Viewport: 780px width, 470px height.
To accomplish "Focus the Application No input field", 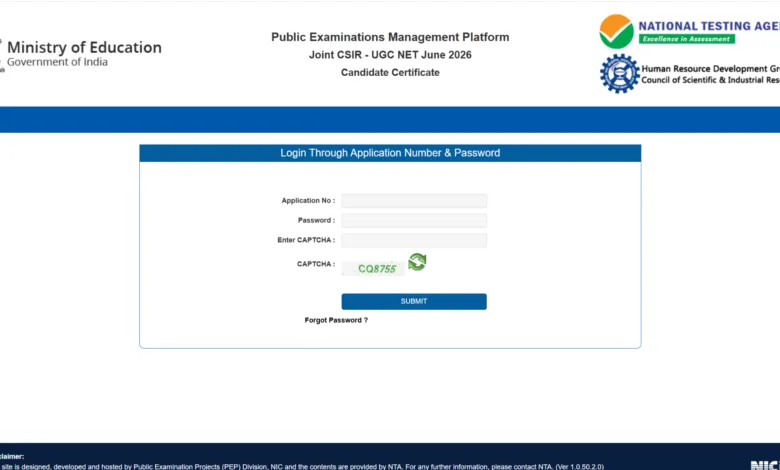I will pyautogui.click(x=414, y=201).
